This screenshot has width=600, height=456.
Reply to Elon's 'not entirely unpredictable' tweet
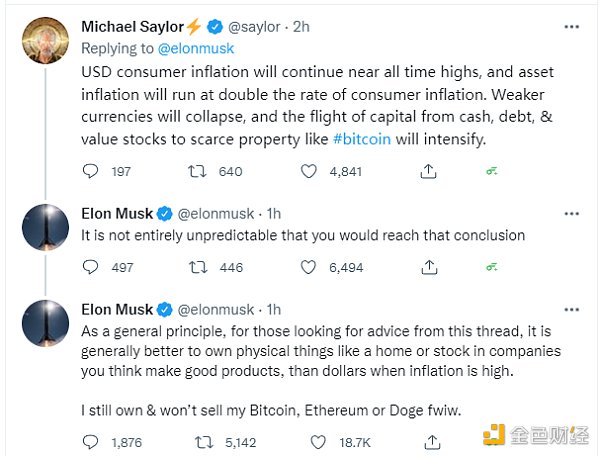point(91,267)
